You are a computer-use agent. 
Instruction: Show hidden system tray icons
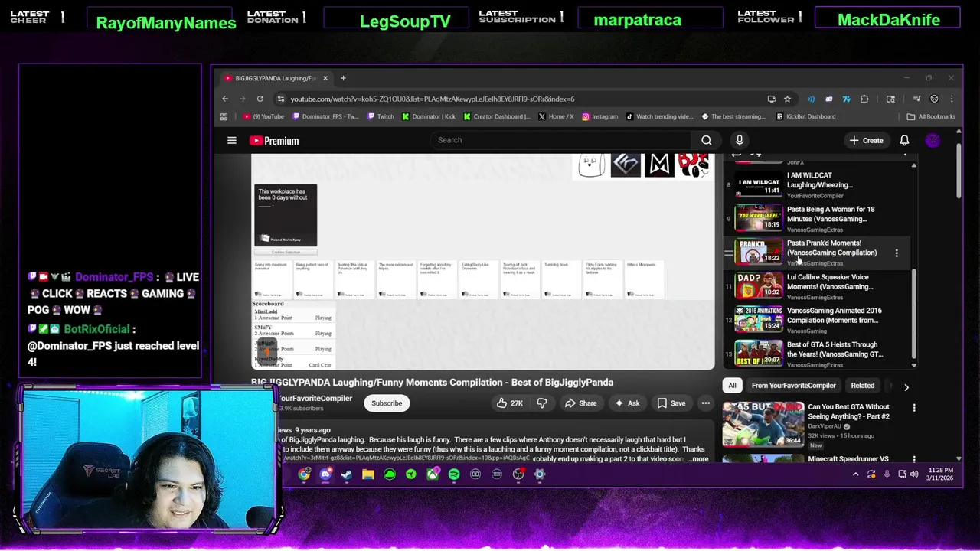tap(855, 474)
